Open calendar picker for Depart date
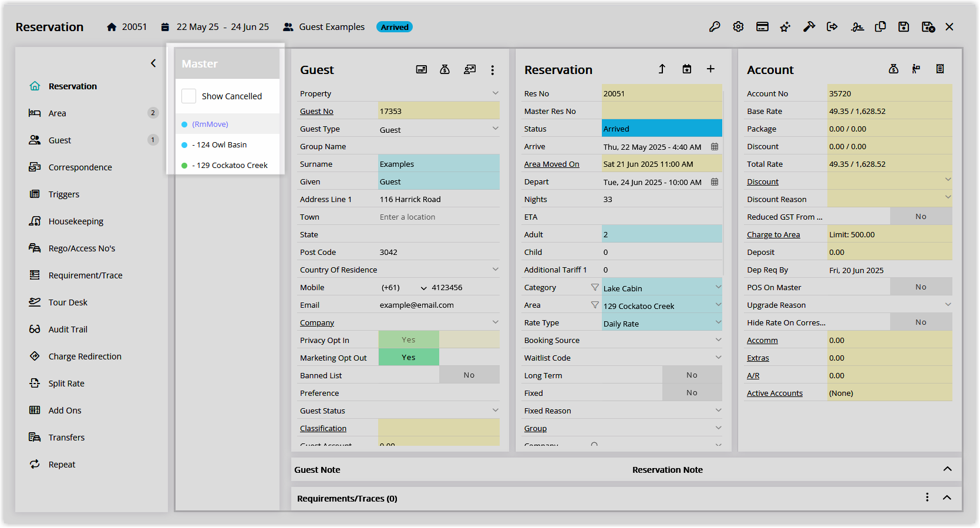Image resolution: width=980 pixels, height=528 pixels. click(x=715, y=182)
